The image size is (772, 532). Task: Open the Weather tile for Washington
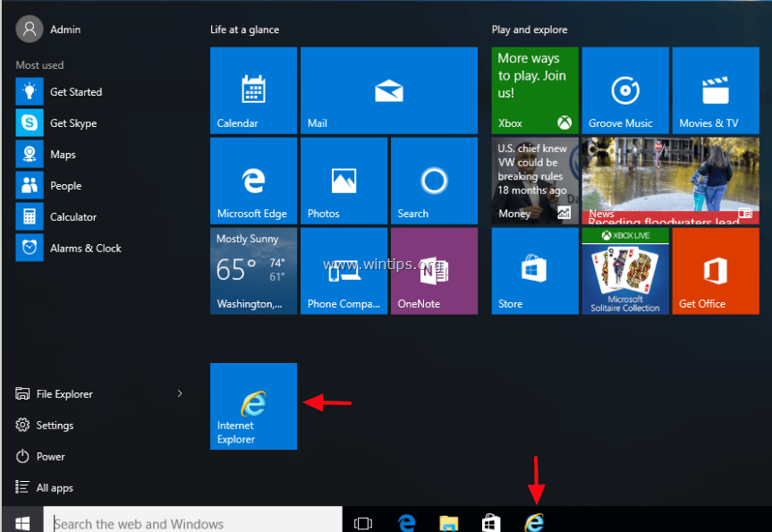tap(253, 271)
